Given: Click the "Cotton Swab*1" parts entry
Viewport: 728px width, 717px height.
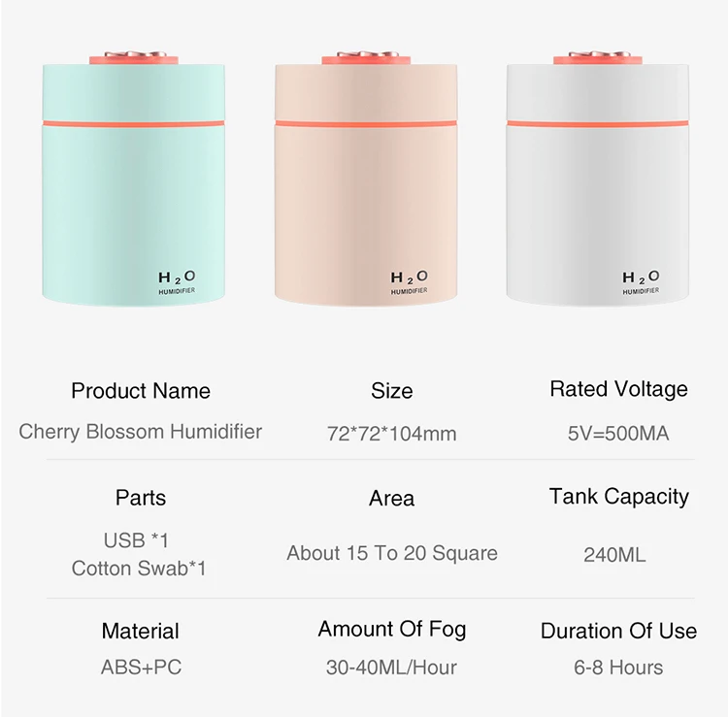Looking at the screenshot, I should pos(139,569).
